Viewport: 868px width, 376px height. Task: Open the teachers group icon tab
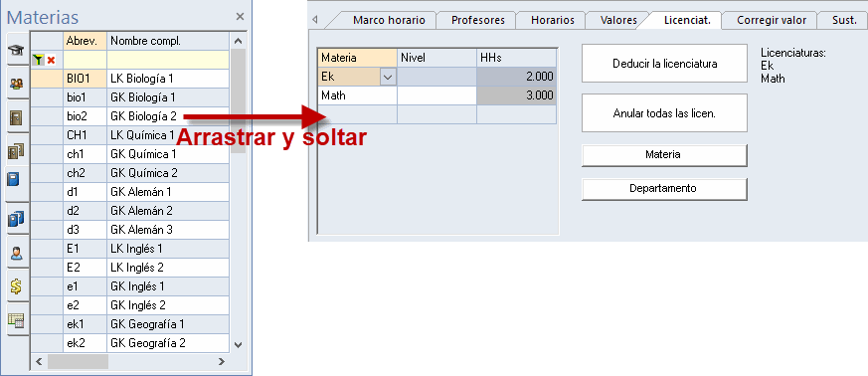(x=17, y=85)
